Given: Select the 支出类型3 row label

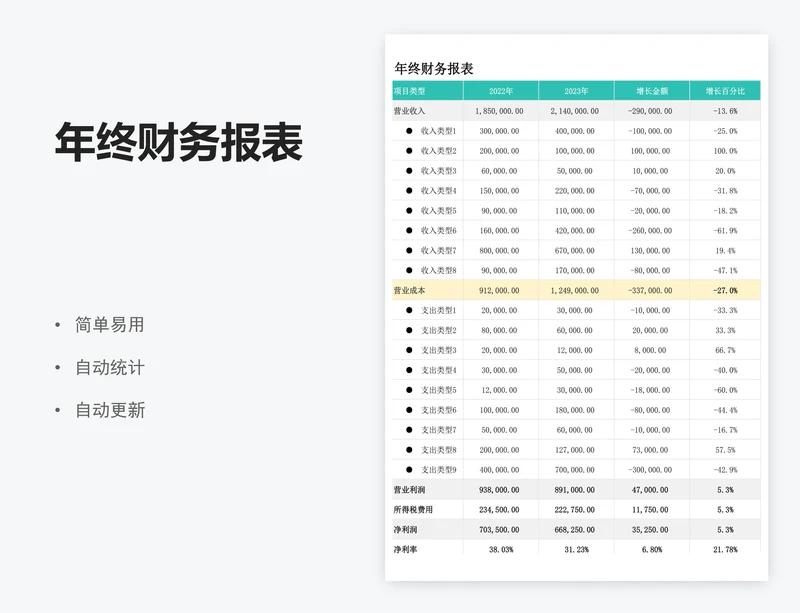Looking at the screenshot, I should [438, 350].
